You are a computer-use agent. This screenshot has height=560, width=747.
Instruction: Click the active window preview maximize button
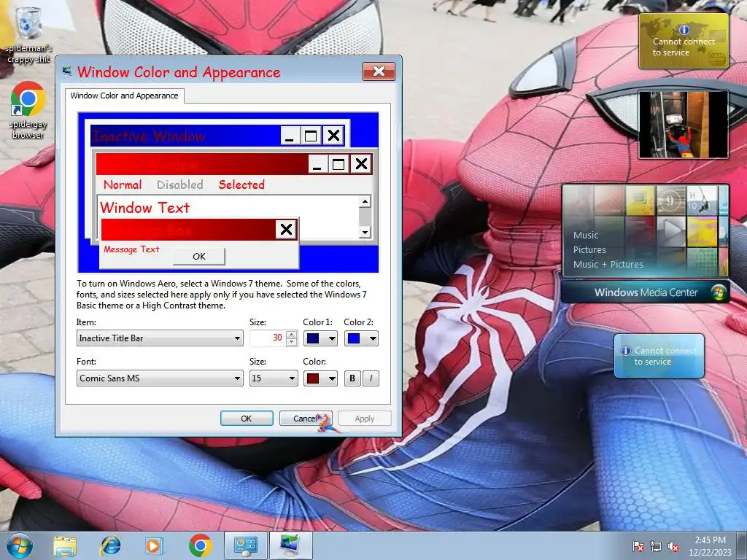point(338,164)
